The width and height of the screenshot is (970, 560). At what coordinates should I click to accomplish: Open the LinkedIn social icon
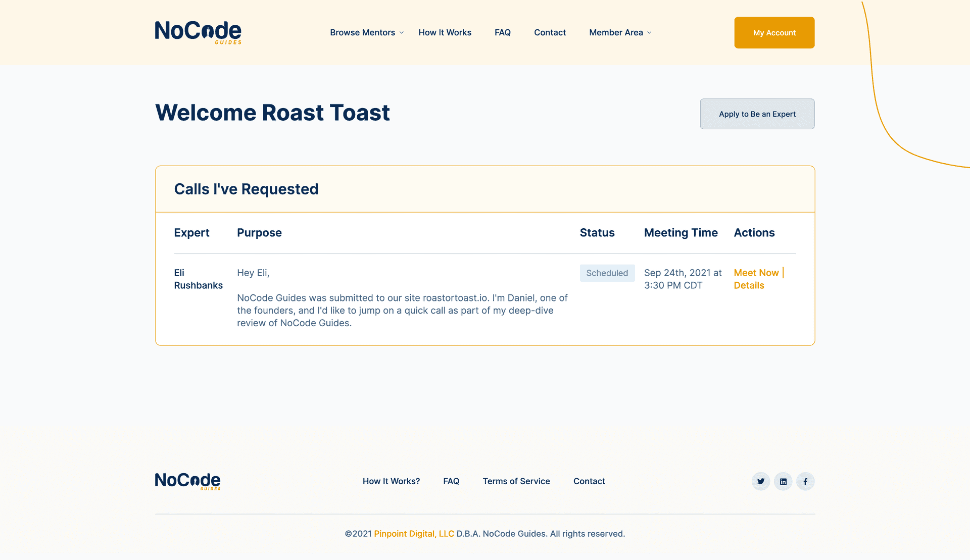[783, 481]
